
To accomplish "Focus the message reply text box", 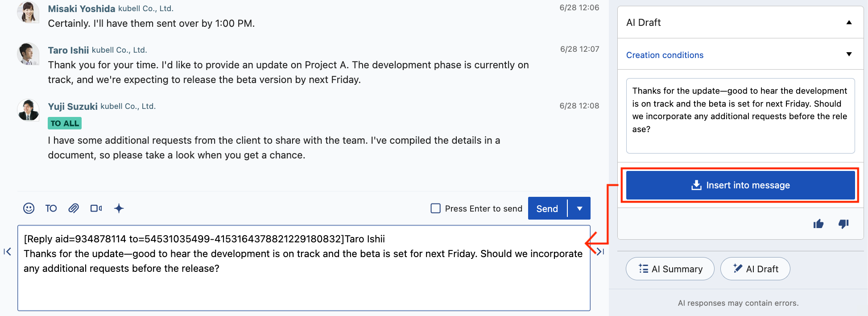I will point(304,268).
